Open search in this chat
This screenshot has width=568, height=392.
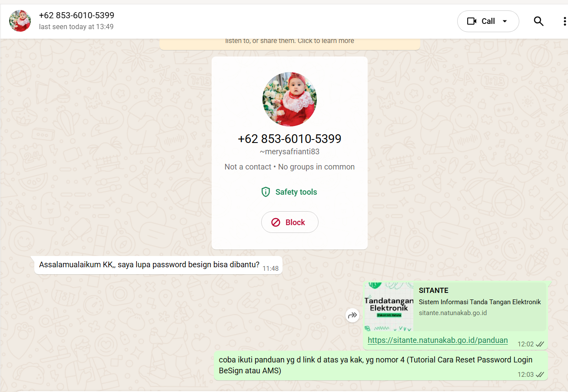point(538,21)
